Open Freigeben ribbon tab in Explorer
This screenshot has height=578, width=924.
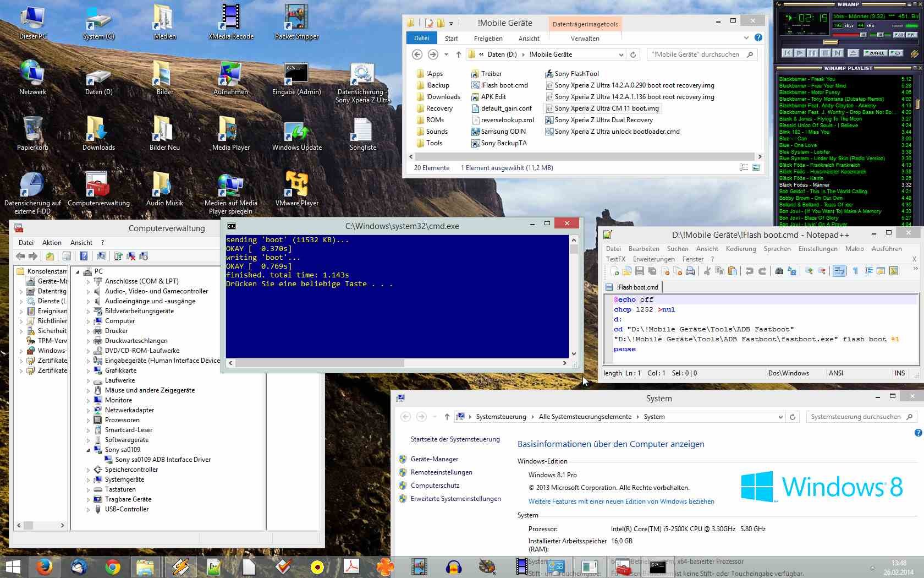pos(488,39)
